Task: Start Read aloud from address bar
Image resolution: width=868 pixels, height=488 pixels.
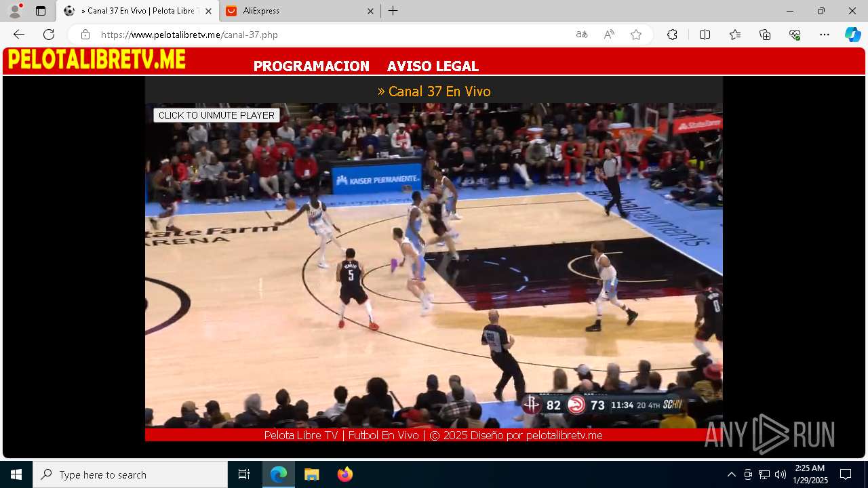Action: click(609, 35)
